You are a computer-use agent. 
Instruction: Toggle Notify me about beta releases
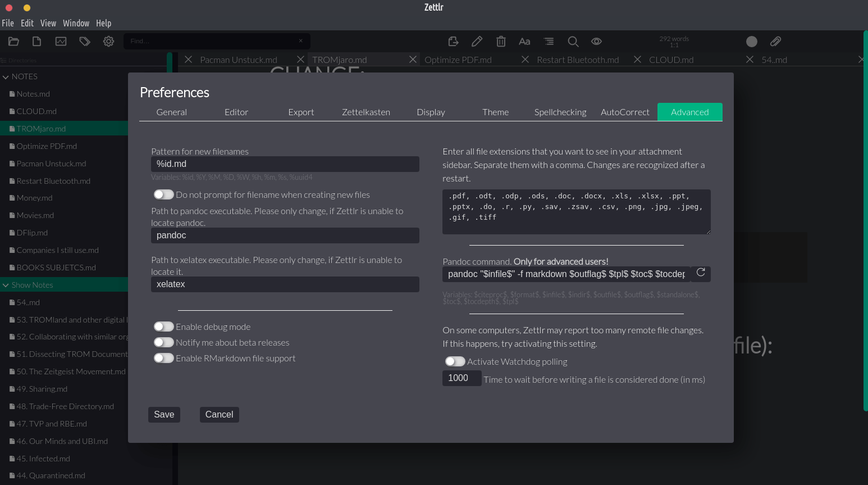click(x=163, y=342)
